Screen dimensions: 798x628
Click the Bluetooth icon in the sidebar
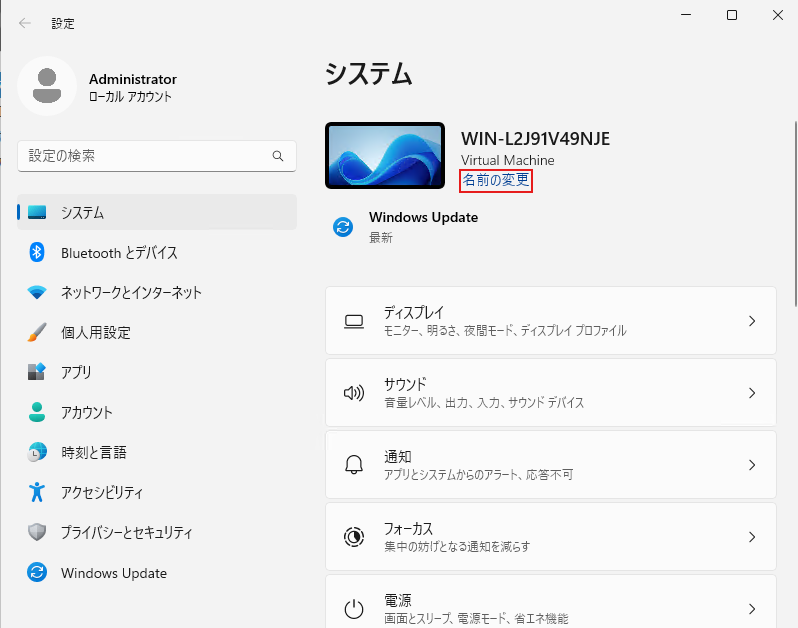[x=37, y=253]
